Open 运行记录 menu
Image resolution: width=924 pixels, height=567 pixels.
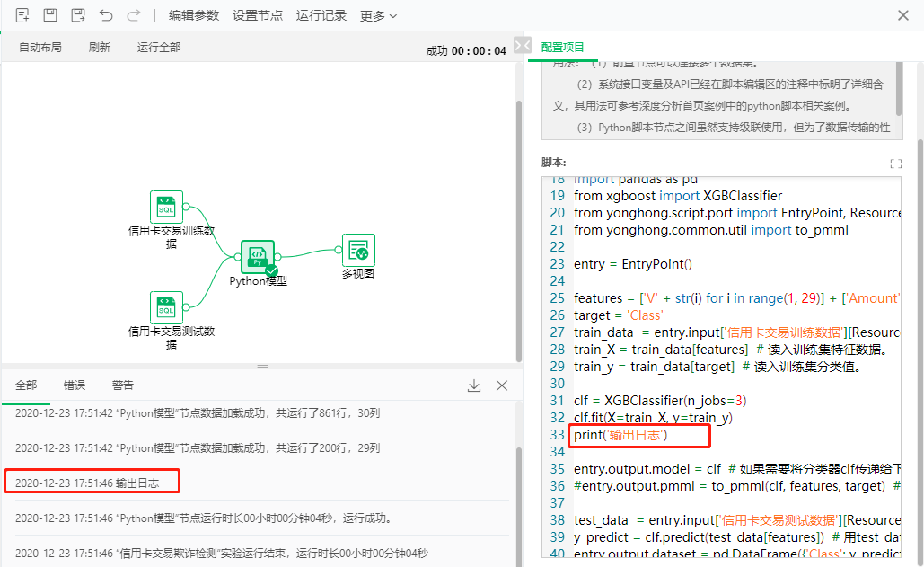321,15
